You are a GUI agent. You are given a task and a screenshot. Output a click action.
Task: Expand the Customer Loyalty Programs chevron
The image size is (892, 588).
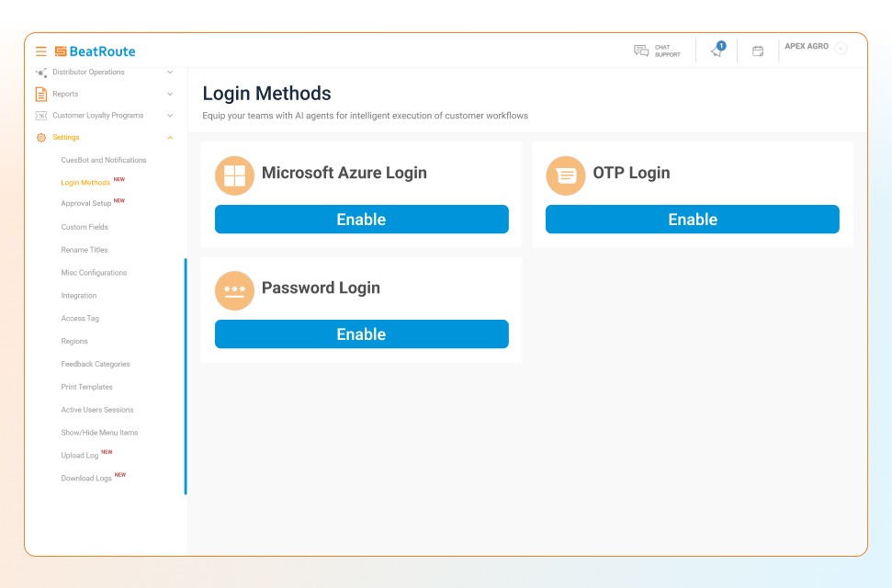click(x=170, y=116)
